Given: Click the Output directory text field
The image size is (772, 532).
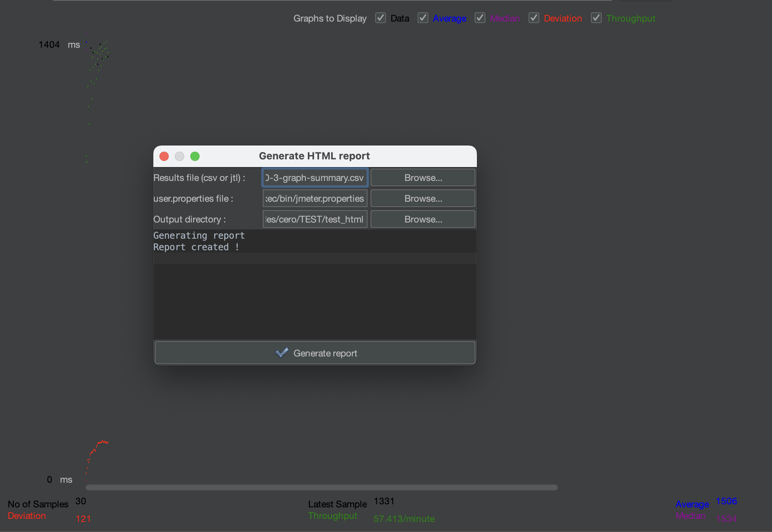Looking at the screenshot, I should (x=315, y=219).
